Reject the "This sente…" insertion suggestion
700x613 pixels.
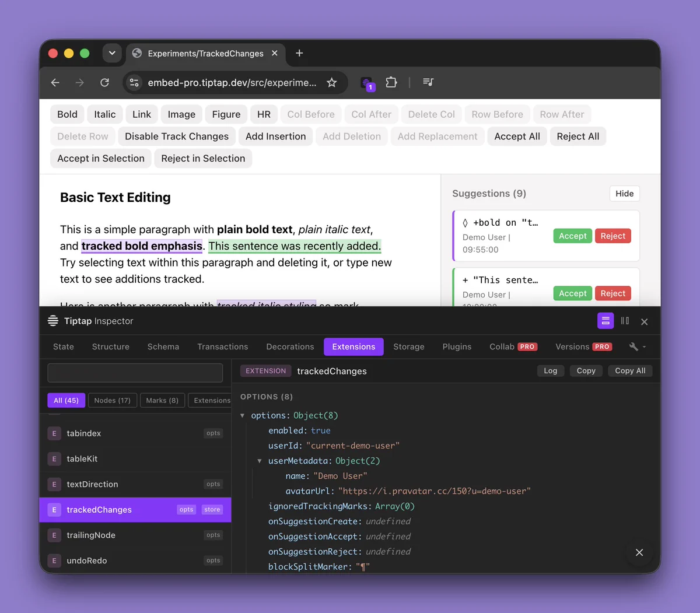[x=613, y=293]
